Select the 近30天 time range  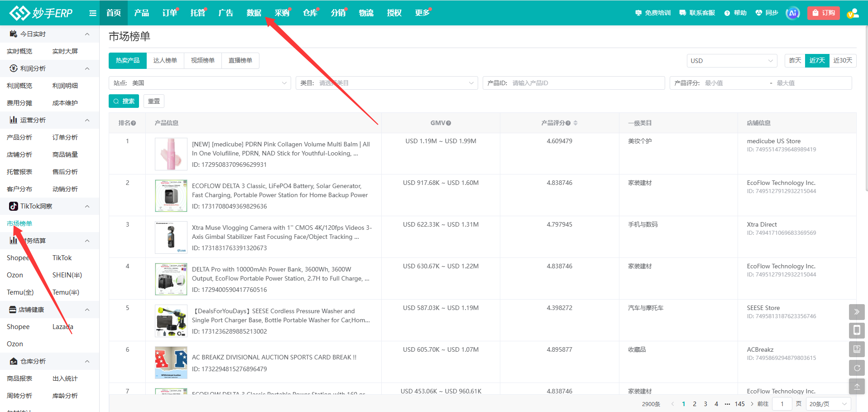click(843, 61)
